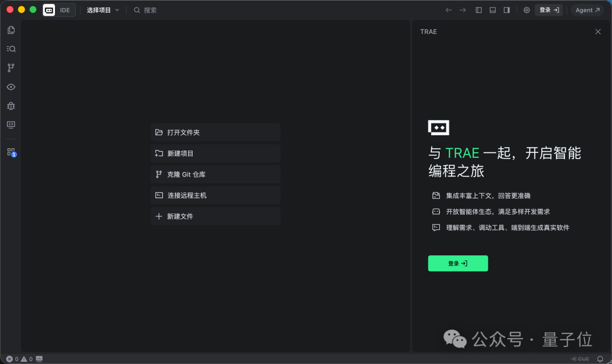
Task: Open notifications bell in status bar
Action: (600, 359)
